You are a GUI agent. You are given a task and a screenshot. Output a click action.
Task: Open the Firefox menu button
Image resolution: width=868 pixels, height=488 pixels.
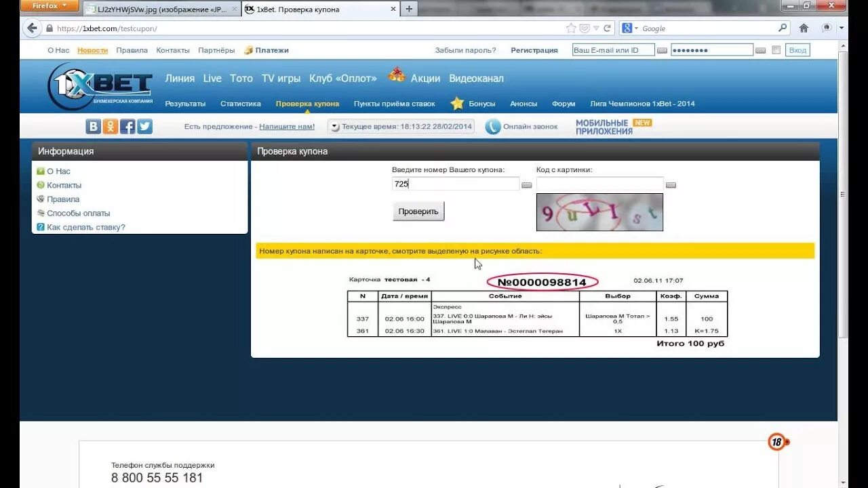point(50,6)
